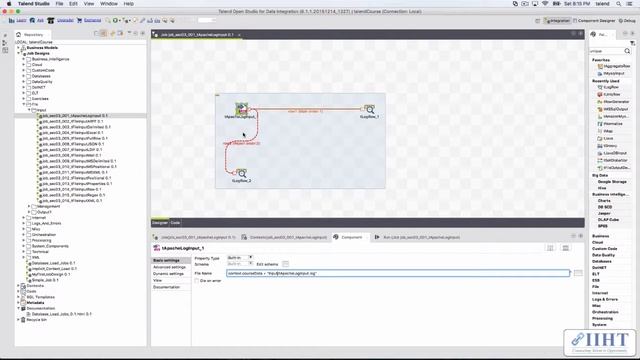Click the Wi-Fi status icon
This screenshot has height=360, width=640.
tap(545, 4)
